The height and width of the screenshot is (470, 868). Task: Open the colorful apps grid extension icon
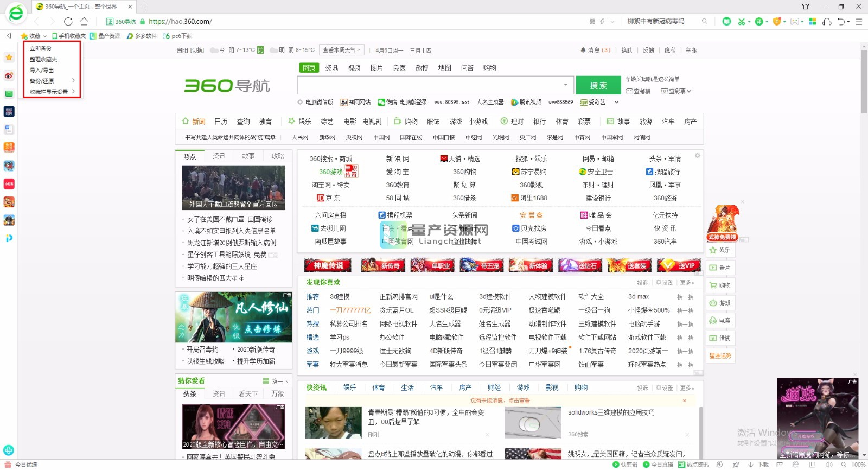coord(813,22)
